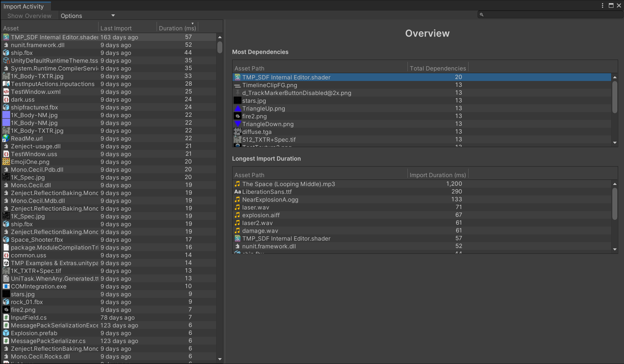Sort by the Last Import column header
The height and width of the screenshot is (364, 624).
point(116,28)
